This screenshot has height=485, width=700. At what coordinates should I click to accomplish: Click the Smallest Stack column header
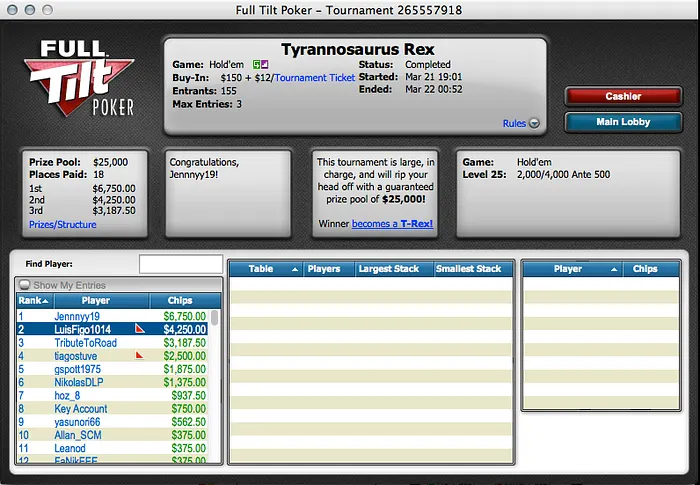click(x=468, y=269)
